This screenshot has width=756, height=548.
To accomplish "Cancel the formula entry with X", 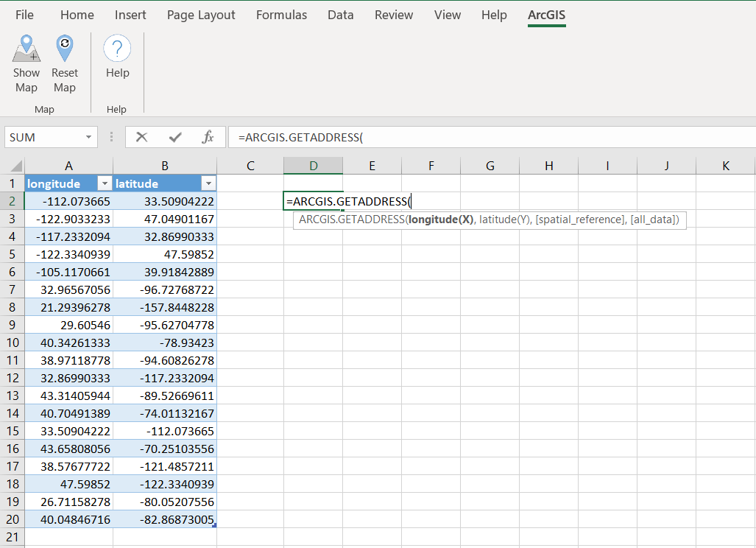I will (142, 137).
